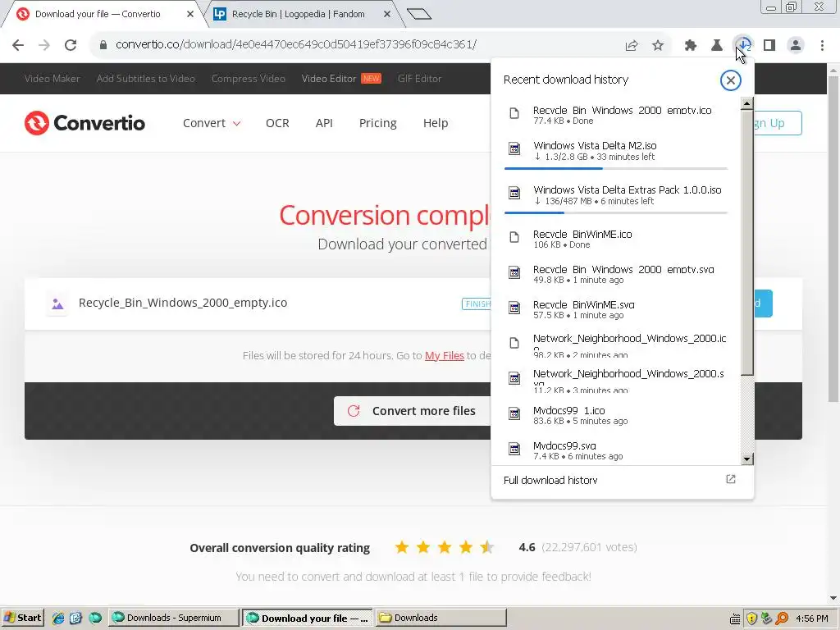Screen dimensions: 840x630
Task: Close the Recent download history popup
Action: tap(730, 80)
